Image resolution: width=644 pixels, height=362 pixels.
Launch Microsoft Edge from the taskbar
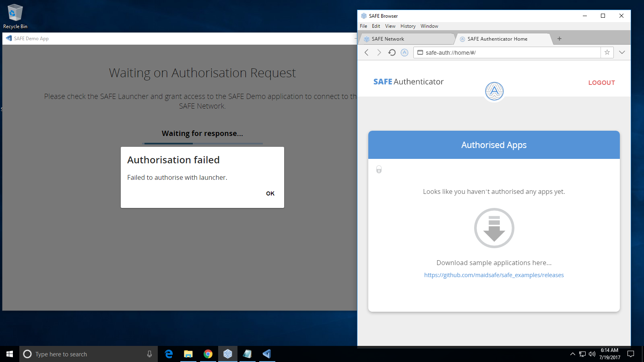tap(169, 354)
